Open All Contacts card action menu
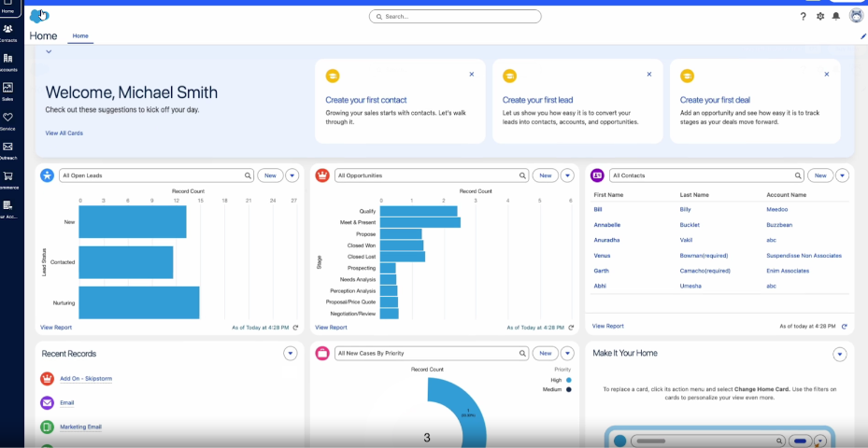The height and width of the screenshot is (448, 868). pos(842,175)
